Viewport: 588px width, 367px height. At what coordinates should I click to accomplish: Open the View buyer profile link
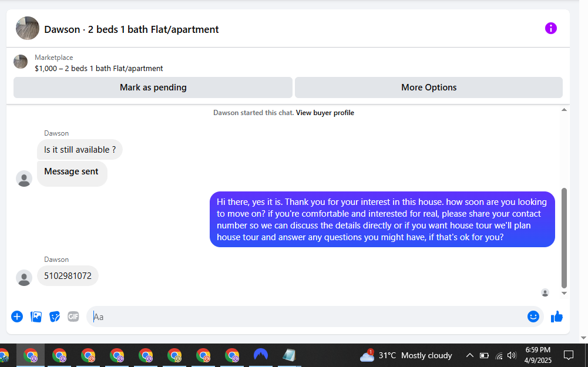tap(325, 113)
